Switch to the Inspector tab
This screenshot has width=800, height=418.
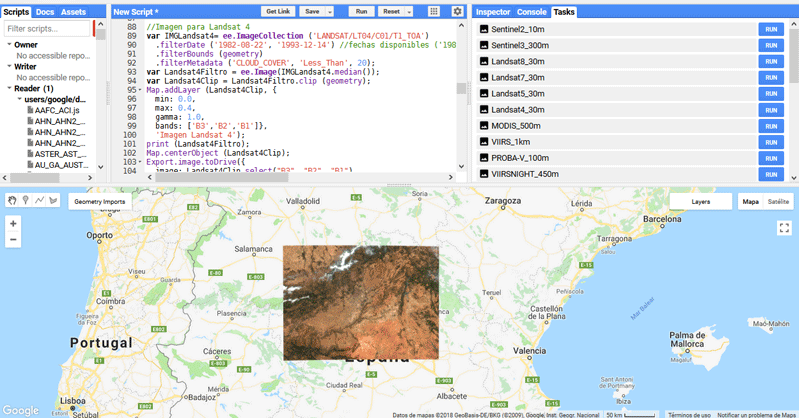coord(493,12)
